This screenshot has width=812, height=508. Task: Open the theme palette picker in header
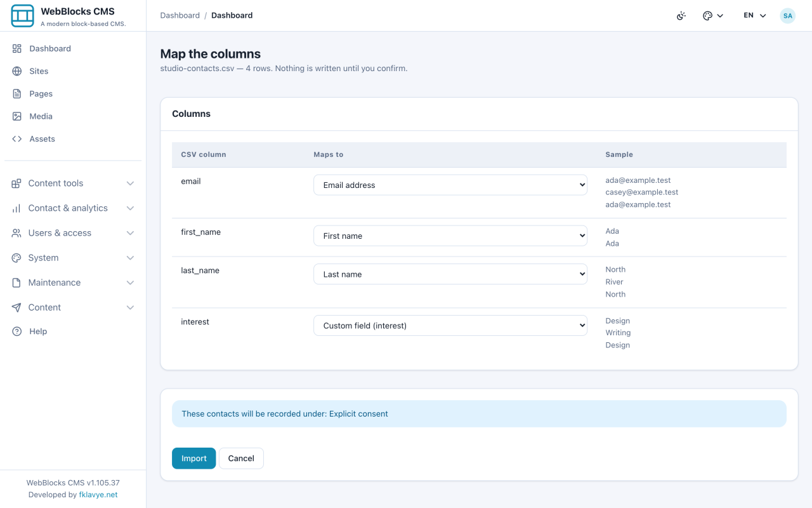click(713, 16)
